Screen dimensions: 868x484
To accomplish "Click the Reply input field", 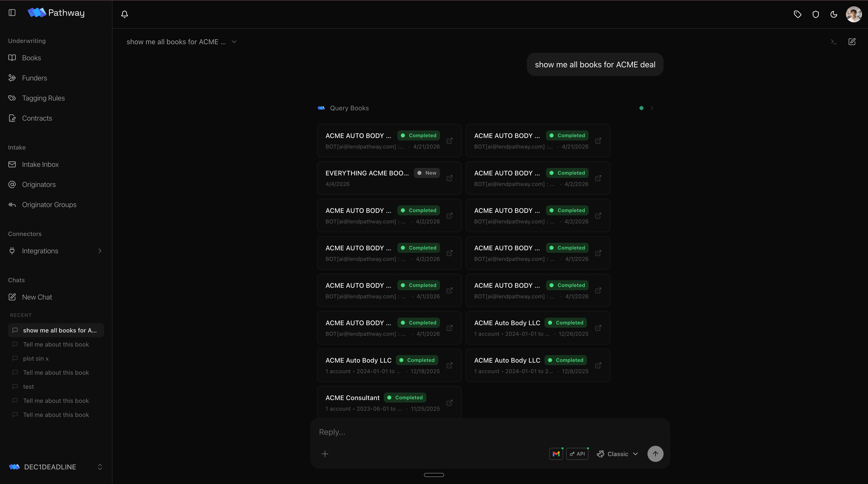I will coord(490,432).
